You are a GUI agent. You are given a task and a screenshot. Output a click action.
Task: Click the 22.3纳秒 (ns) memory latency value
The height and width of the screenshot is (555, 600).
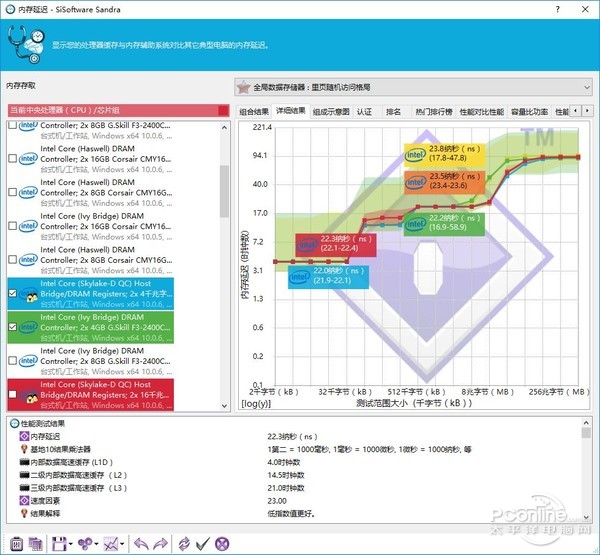(292, 436)
